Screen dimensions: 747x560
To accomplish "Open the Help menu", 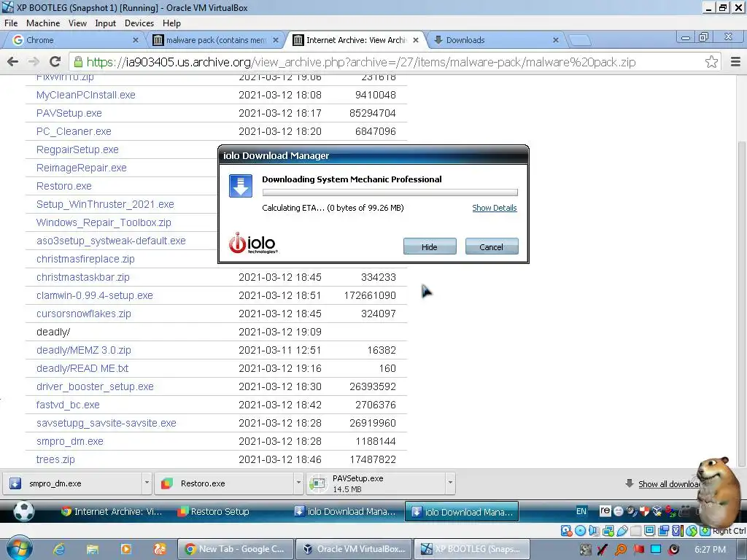I will tap(171, 23).
